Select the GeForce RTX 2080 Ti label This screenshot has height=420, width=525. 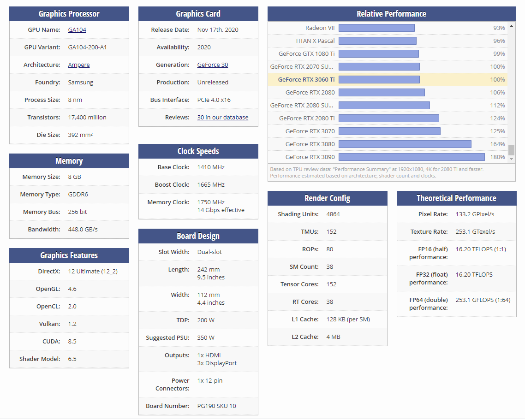pyautogui.click(x=307, y=118)
